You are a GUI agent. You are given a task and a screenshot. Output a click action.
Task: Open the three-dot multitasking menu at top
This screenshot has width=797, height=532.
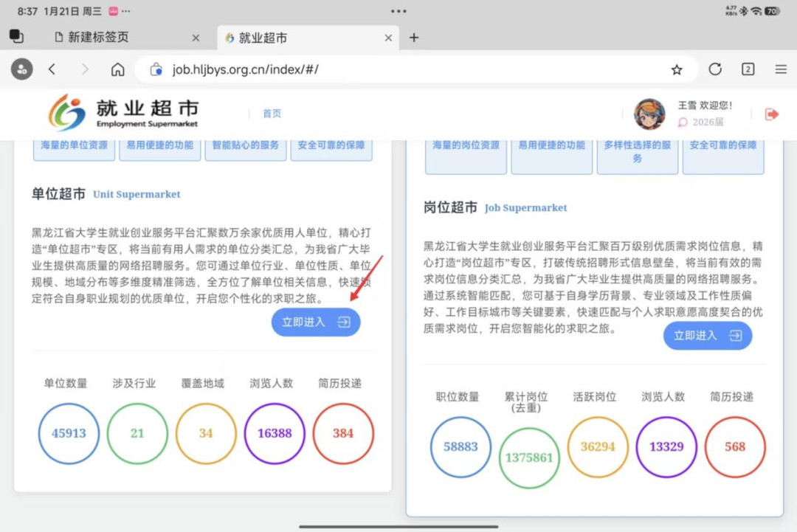[398, 11]
